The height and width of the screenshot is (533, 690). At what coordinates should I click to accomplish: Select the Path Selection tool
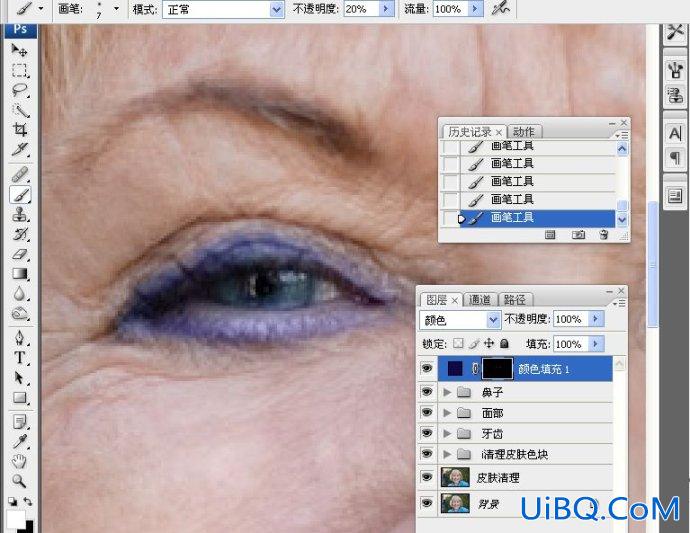point(19,378)
